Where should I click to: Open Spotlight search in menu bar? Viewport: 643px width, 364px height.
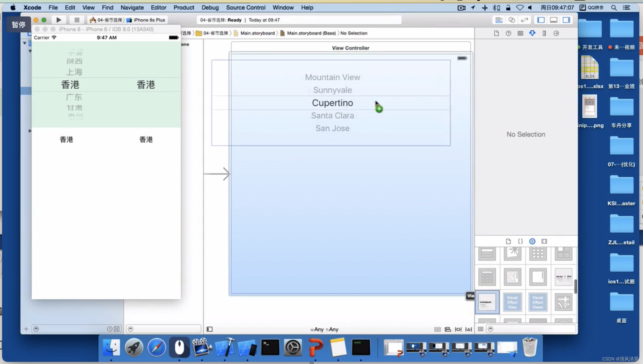pyautogui.click(x=614, y=7)
